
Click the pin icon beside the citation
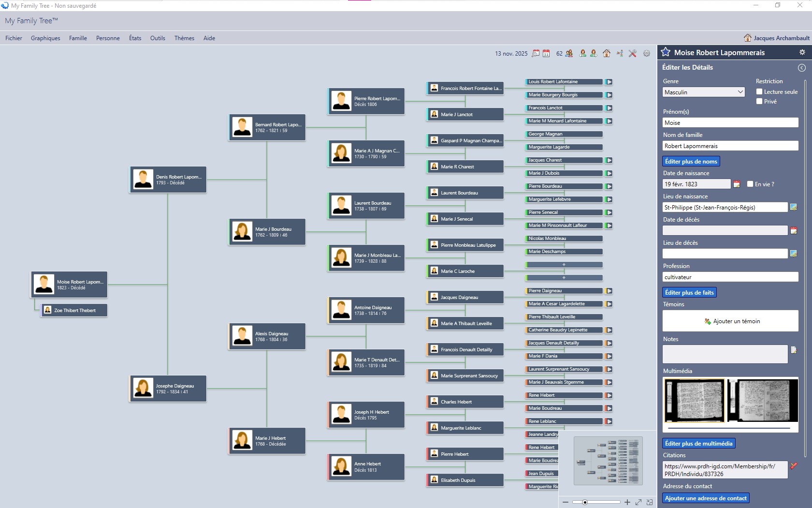coord(794,466)
